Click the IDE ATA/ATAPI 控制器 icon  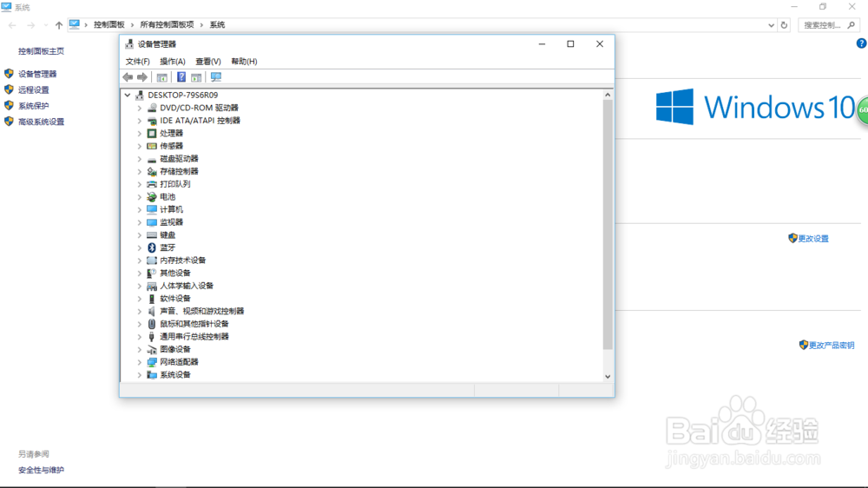point(152,121)
